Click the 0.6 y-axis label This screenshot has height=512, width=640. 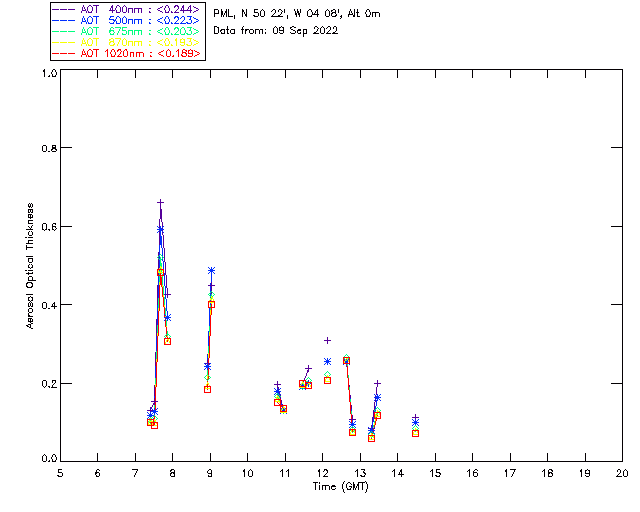pyautogui.click(x=49, y=227)
